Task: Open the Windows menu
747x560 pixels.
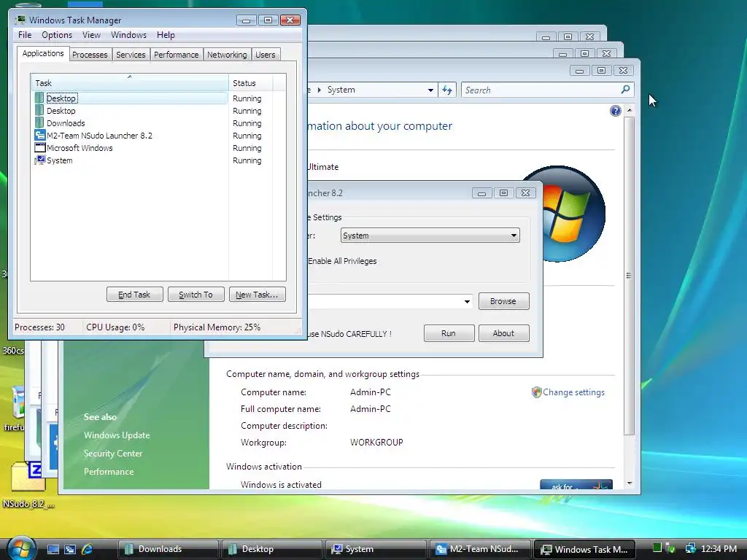Action: (128, 35)
